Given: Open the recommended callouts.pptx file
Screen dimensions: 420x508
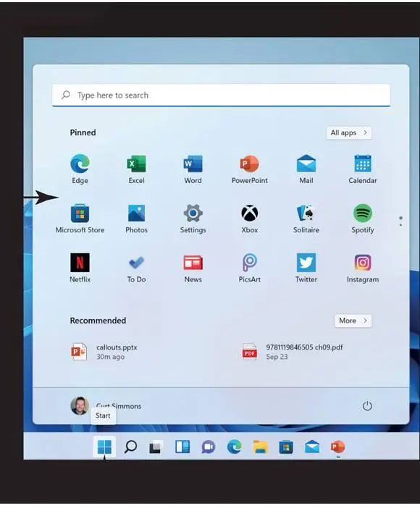Looking at the screenshot, I should pos(104,352).
